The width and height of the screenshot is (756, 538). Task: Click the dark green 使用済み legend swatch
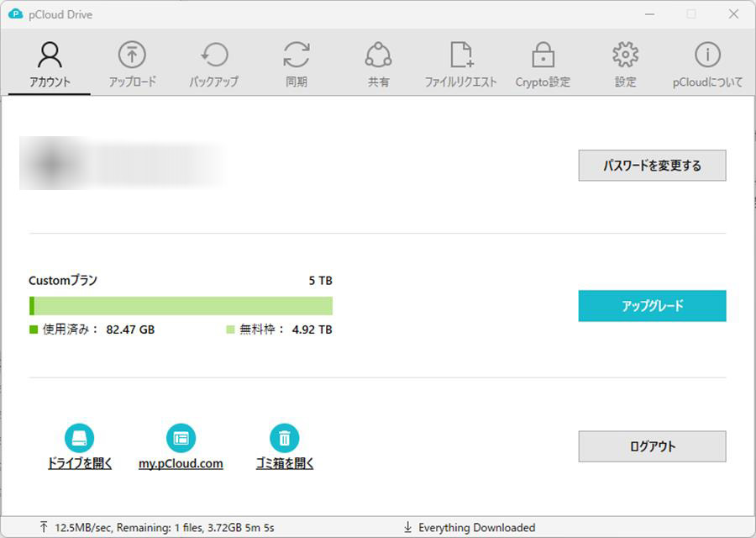pos(34,330)
